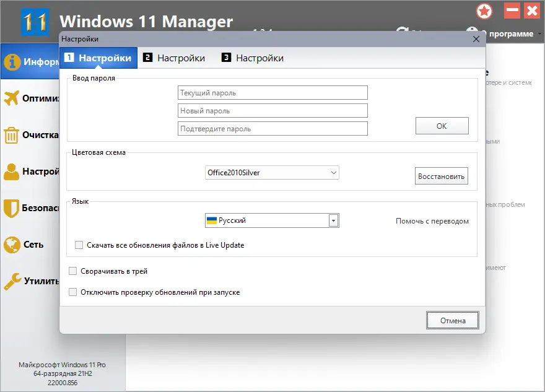This screenshot has height=392, width=545.
Task: Expand the Русский language dropdown arrow
Action: tap(333, 220)
